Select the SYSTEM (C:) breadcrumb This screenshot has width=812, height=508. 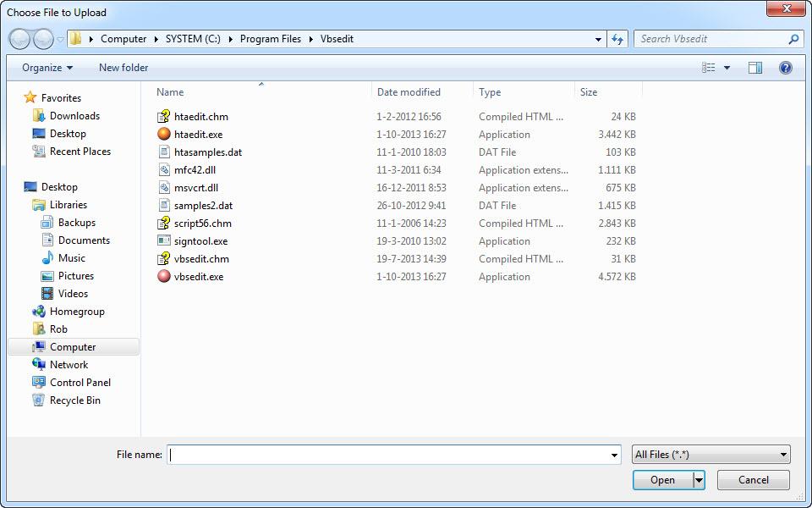193,39
